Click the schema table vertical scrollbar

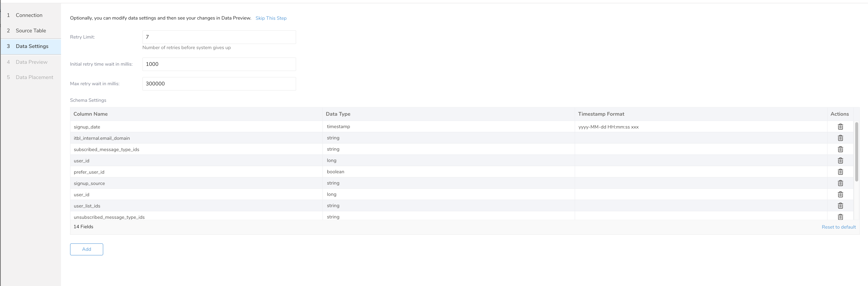[856, 151]
